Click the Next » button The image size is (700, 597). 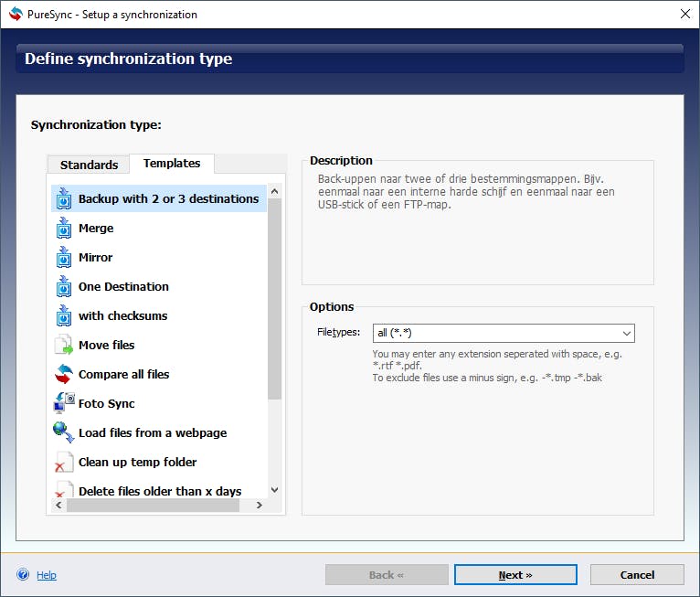point(515,575)
